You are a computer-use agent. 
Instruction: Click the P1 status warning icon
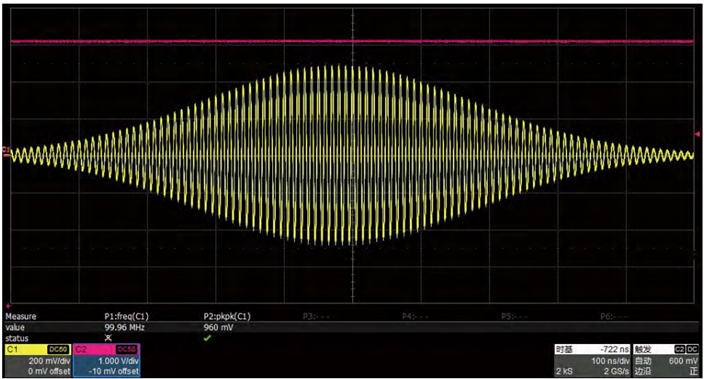pyautogui.click(x=108, y=338)
